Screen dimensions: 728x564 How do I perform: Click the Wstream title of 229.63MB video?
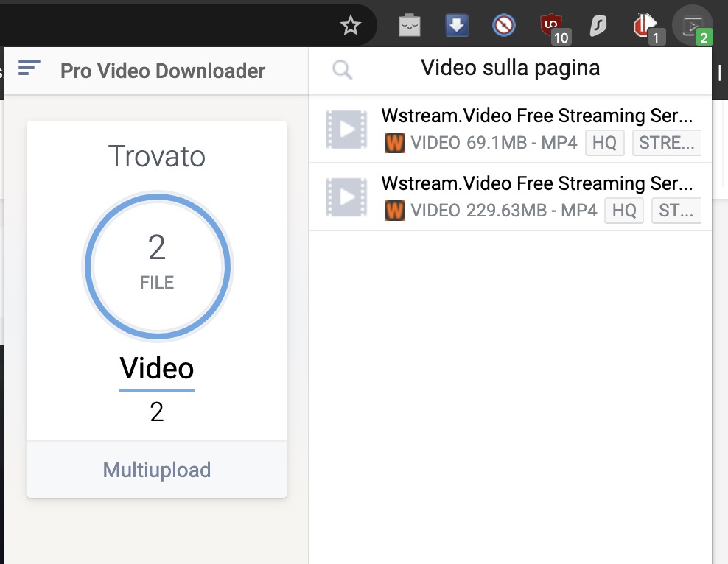click(x=537, y=183)
